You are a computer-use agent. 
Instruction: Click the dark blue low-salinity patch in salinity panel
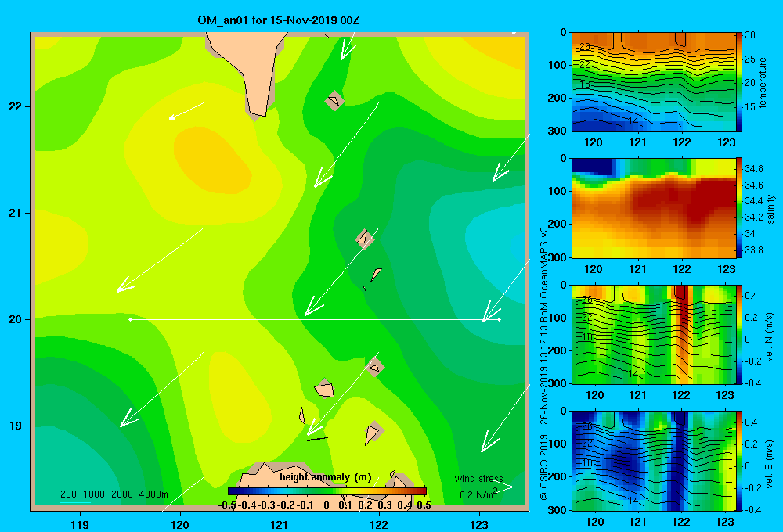592,166
